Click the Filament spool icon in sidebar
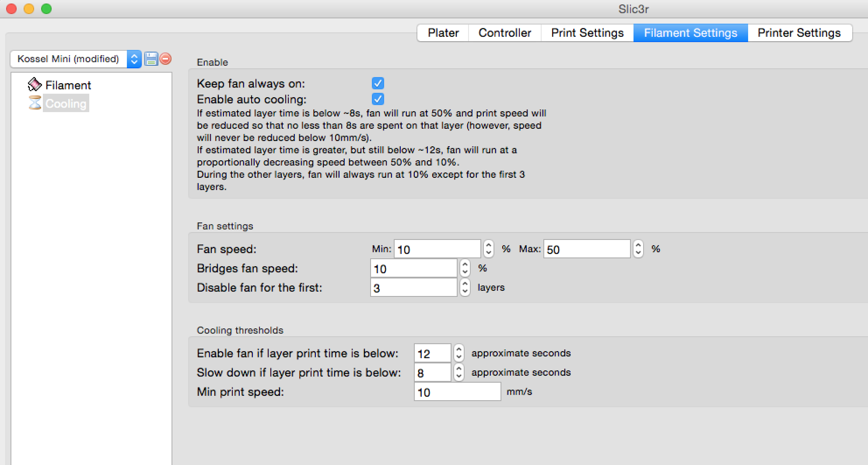The width and height of the screenshot is (868, 465). (35, 85)
